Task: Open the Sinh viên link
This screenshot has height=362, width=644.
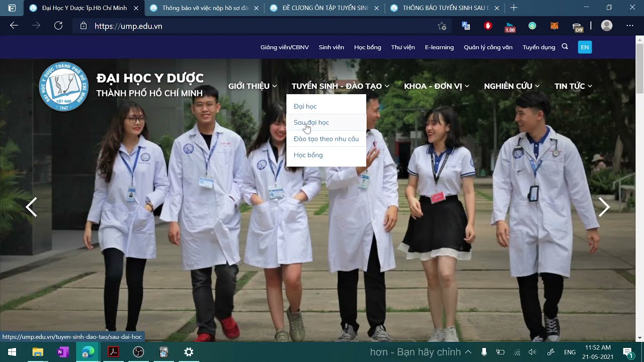Action: (331, 47)
